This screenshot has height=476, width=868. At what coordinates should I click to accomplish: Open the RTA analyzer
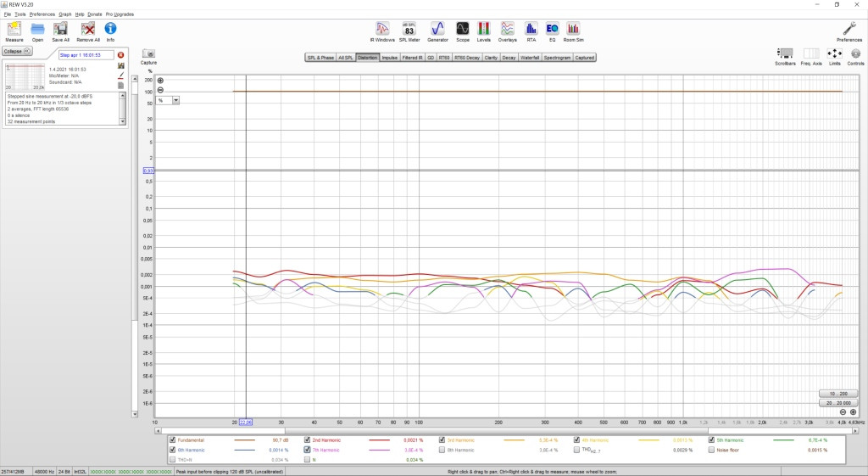coord(531,31)
